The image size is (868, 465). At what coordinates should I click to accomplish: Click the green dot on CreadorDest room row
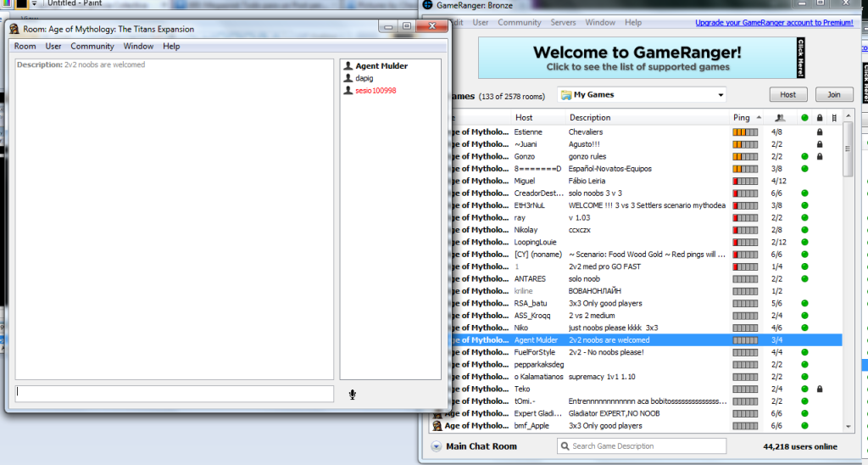(805, 193)
